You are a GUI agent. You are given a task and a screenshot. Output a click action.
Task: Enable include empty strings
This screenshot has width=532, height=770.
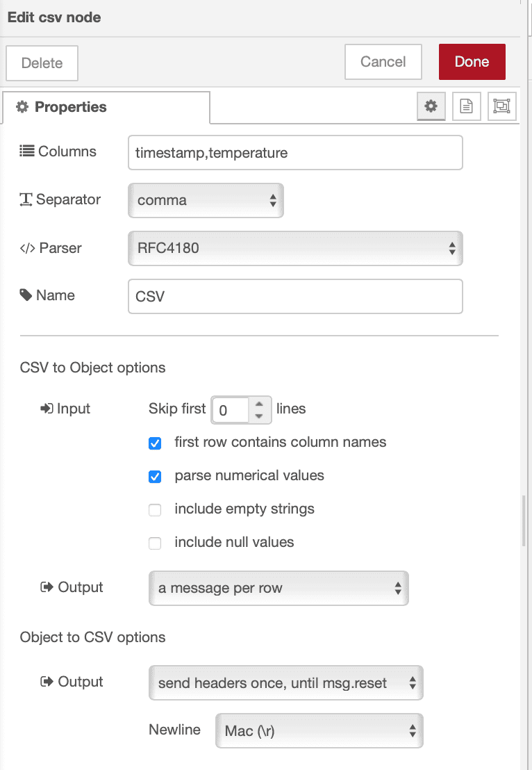[x=154, y=509]
